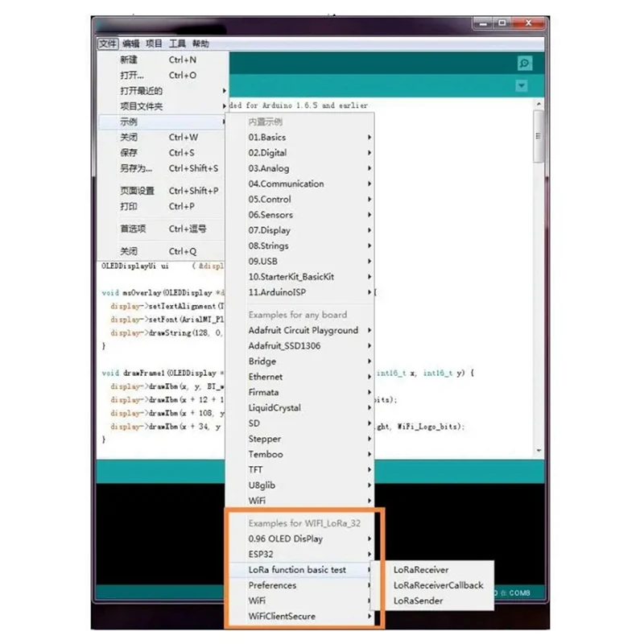Open TFT examples entry

(x=300, y=470)
